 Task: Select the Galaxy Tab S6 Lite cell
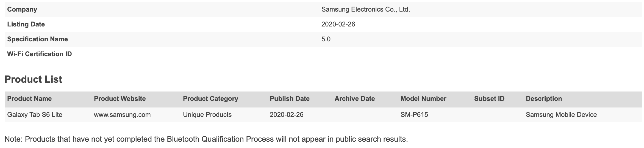35,115
